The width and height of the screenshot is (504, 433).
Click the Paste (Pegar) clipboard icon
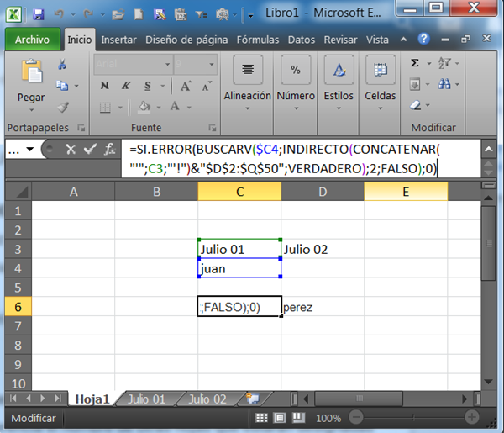tap(32, 71)
